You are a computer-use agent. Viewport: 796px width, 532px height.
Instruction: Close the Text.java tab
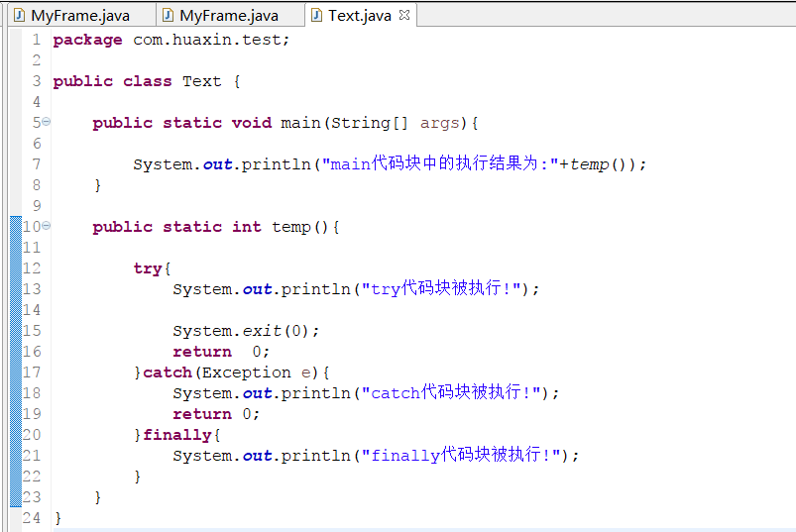point(404,15)
